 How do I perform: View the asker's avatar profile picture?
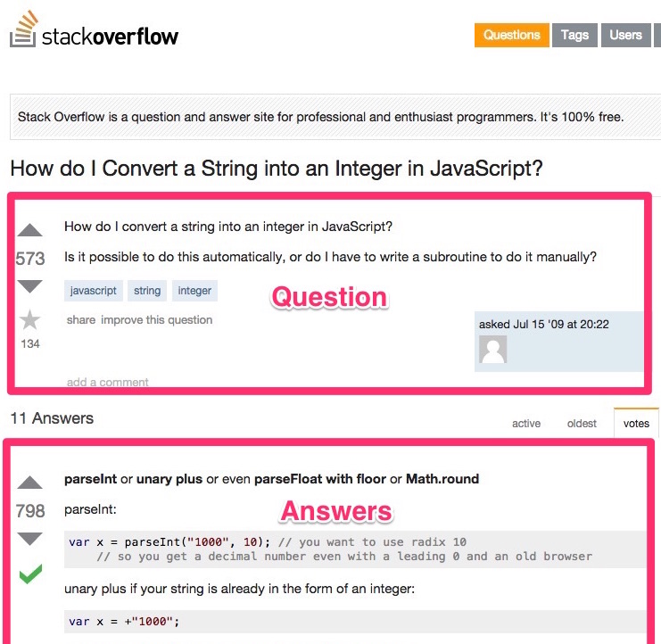click(492, 349)
